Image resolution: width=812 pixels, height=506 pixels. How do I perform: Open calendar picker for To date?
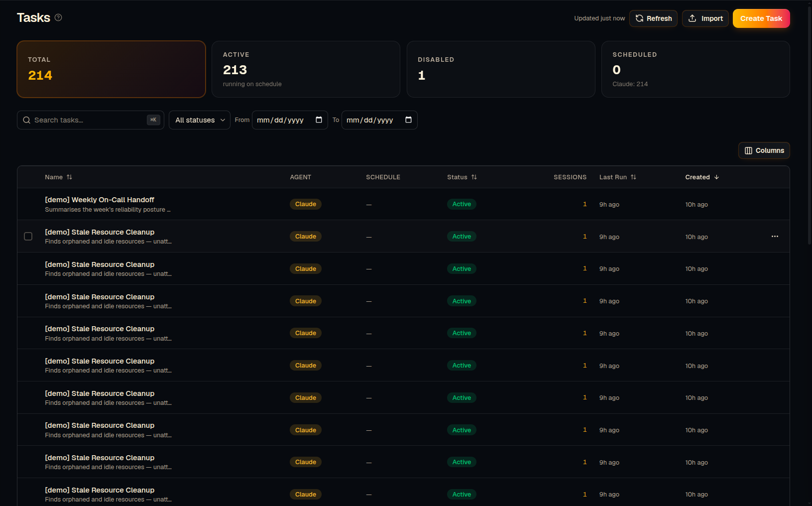tap(408, 120)
